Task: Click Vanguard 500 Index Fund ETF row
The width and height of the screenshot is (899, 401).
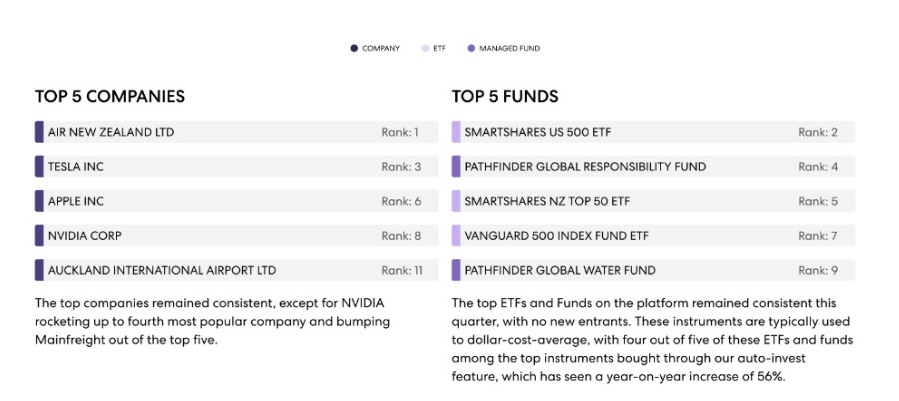Action: 653,236
